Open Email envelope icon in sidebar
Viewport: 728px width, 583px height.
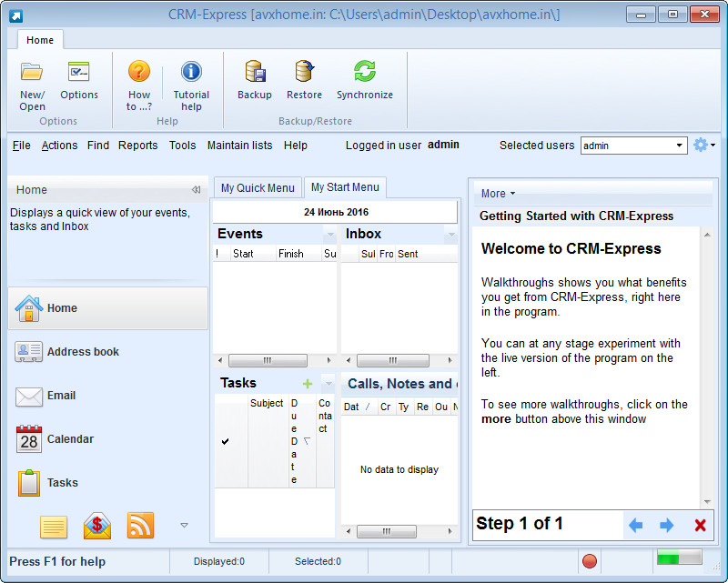[x=29, y=396]
